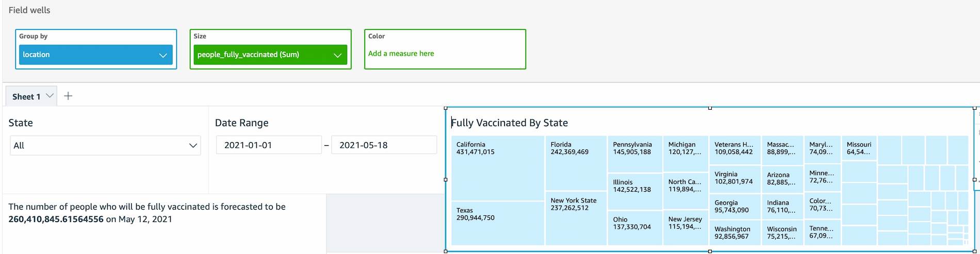Click the add sheet plus icon
Image resolution: width=980 pixels, height=254 pixels.
point(68,96)
